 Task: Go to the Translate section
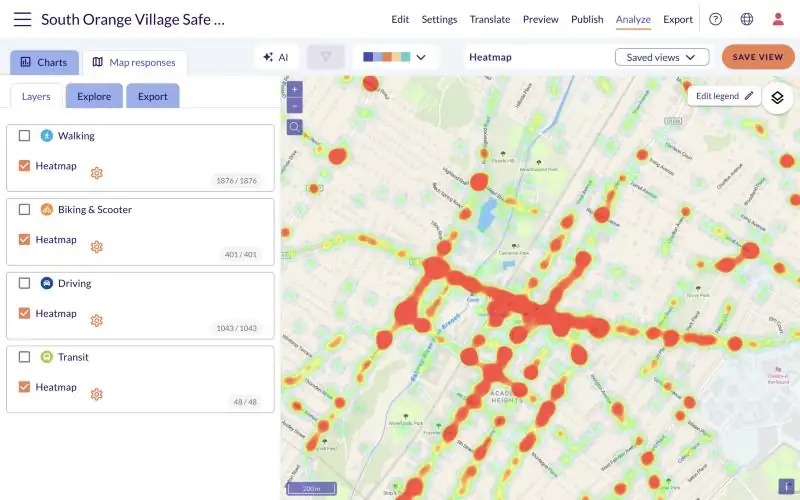pos(490,19)
